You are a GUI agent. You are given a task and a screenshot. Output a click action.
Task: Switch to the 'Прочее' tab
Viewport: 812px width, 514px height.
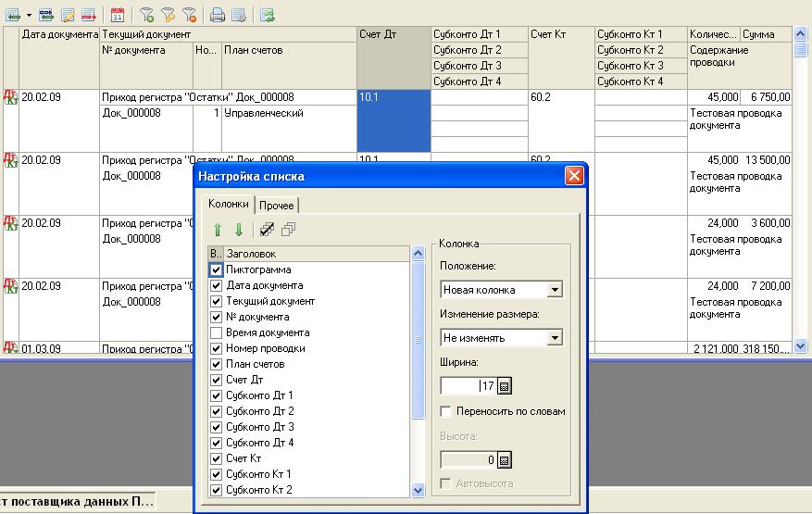[278, 205]
